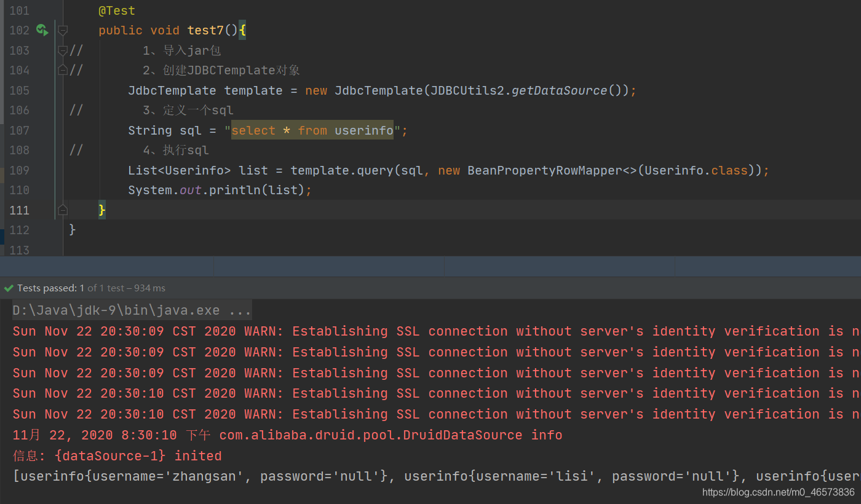Click the 执行sql comment
Viewport: 861px width, 504px height.
(x=176, y=150)
